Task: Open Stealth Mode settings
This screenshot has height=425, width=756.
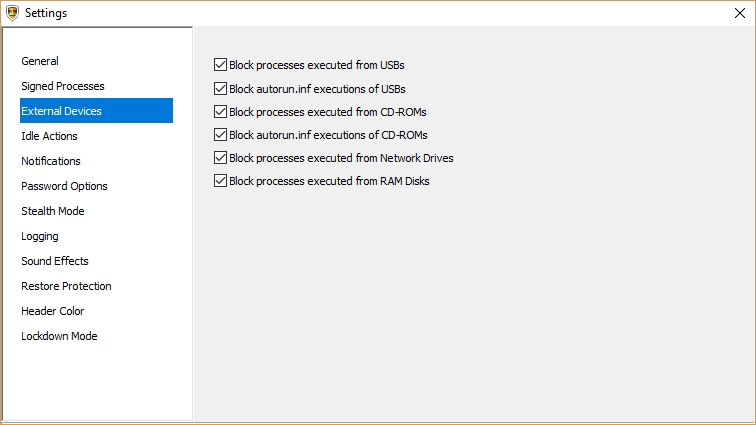Action: [53, 211]
